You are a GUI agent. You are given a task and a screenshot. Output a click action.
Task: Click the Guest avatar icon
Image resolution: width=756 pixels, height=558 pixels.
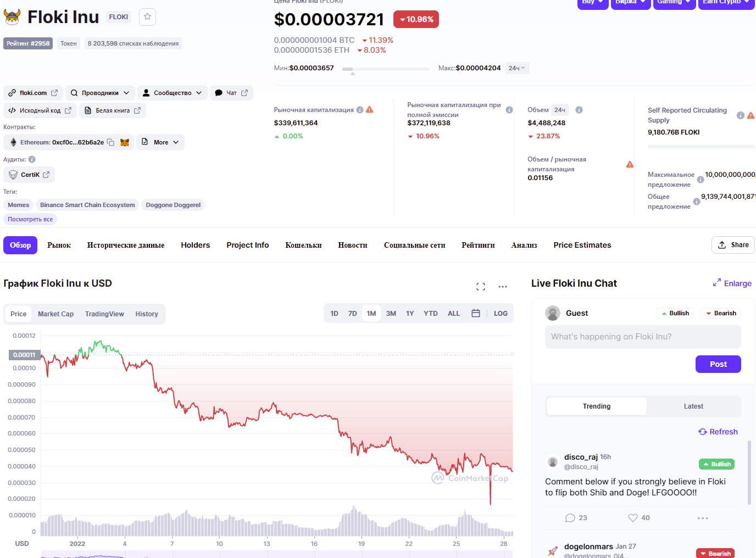click(553, 313)
